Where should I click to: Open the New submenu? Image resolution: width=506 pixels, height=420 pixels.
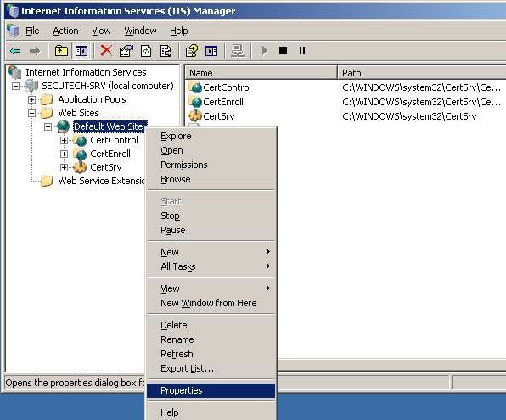pos(211,252)
